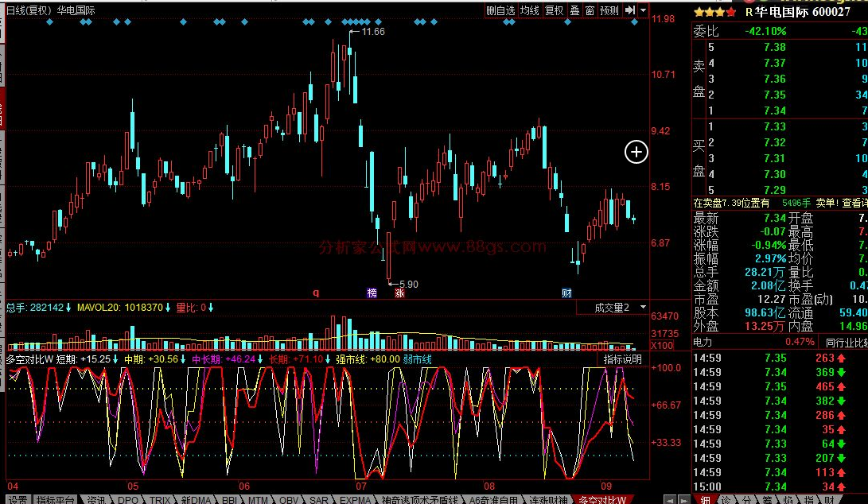This screenshot has height=504, width=868.
Task: Select the 细 detail tab
Action: [x=705, y=499]
